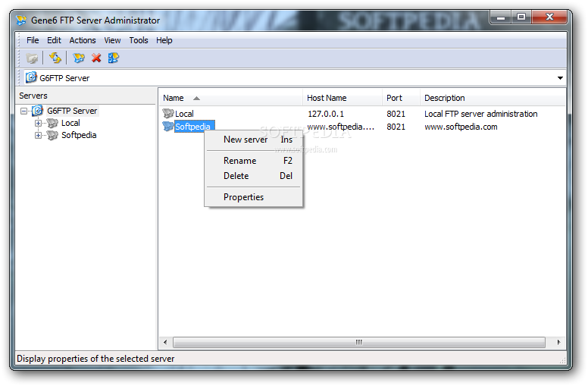Click port 8021 in Local row
The image size is (588, 386).
[x=396, y=114]
